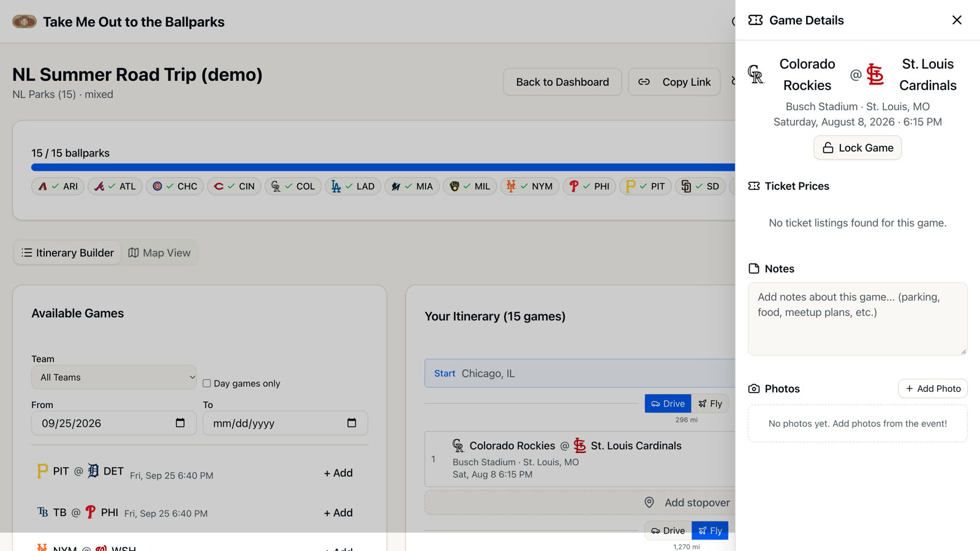Add a photo to this game
This screenshot has height=551, width=980.
pos(933,389)
